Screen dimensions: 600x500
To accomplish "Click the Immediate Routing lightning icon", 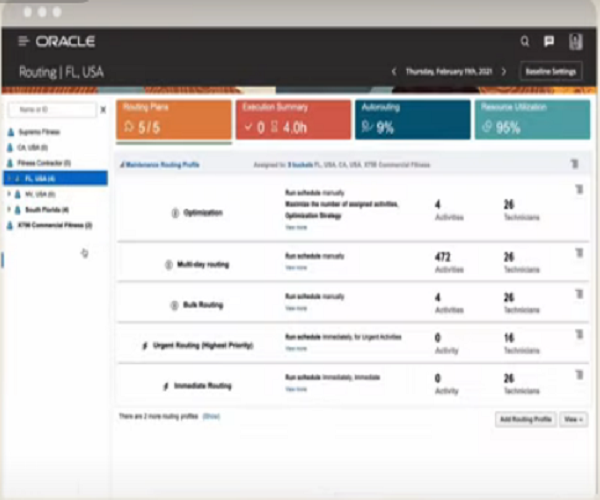I will click(166, 386).
